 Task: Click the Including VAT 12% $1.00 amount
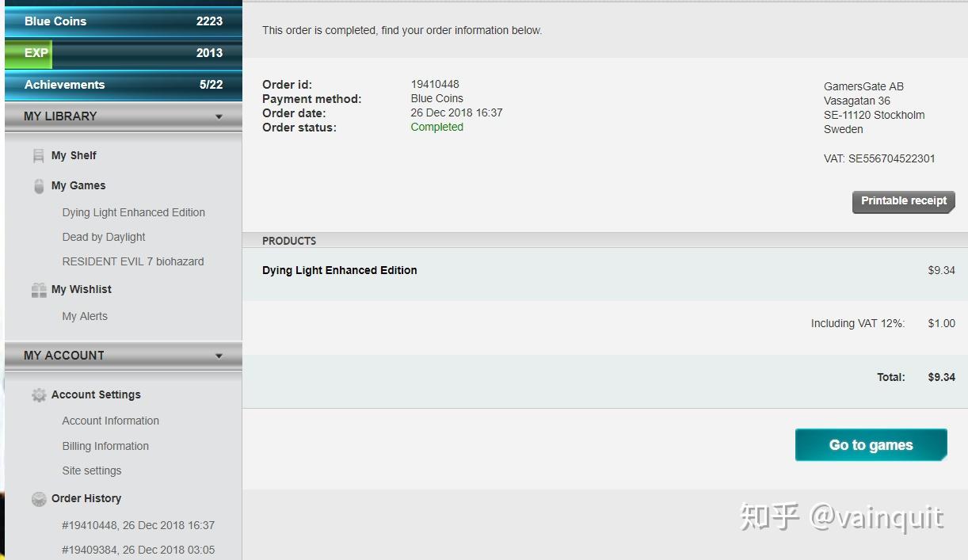(x=942, y=323)
